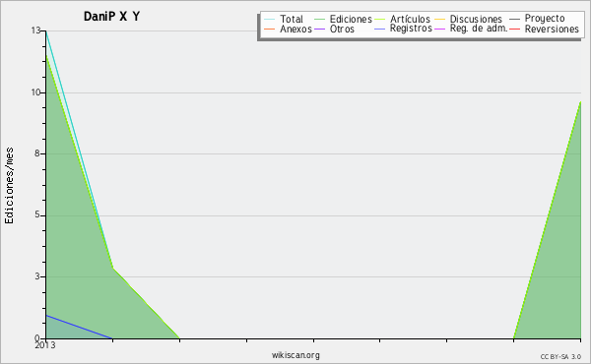Screen dimensions: 591x364
Task: Click the Reg. de adm. legend entry
Action: (x=471, y=29)
